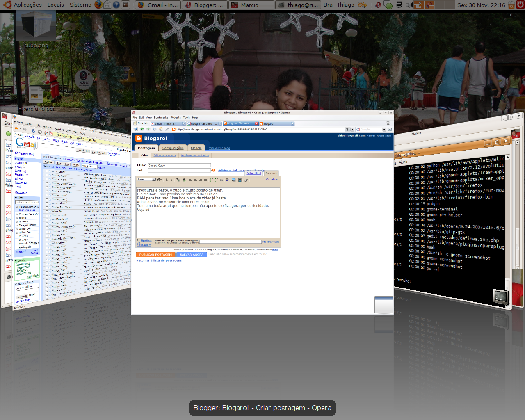Click SALVAR AGORA button
525x420 pixels.
(x=192, y=254)
